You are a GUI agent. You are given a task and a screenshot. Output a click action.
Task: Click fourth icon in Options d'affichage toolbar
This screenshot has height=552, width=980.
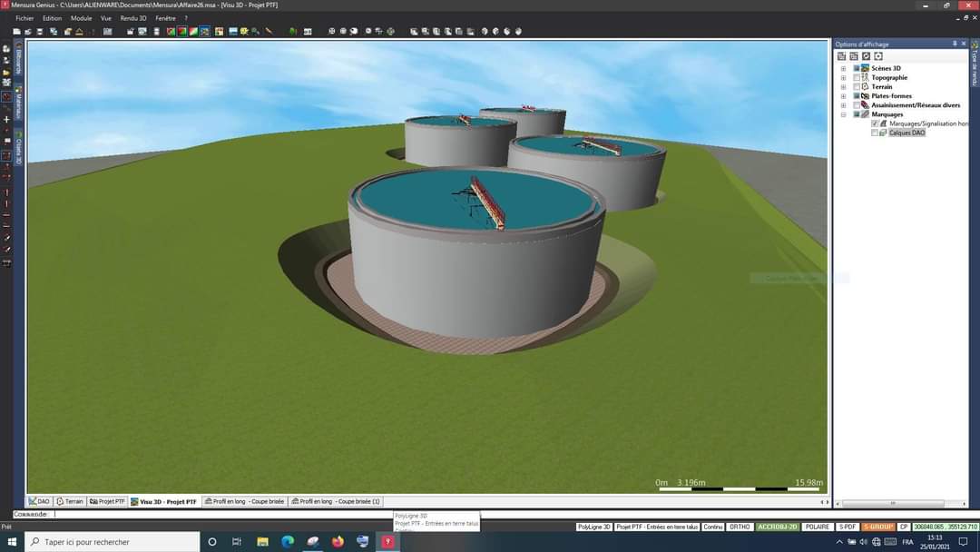877,56
